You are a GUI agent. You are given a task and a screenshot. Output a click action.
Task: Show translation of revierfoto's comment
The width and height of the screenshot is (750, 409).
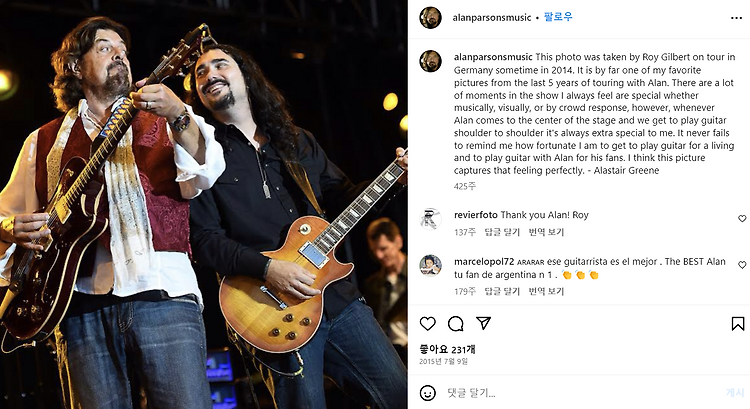[x=546, y=232]
